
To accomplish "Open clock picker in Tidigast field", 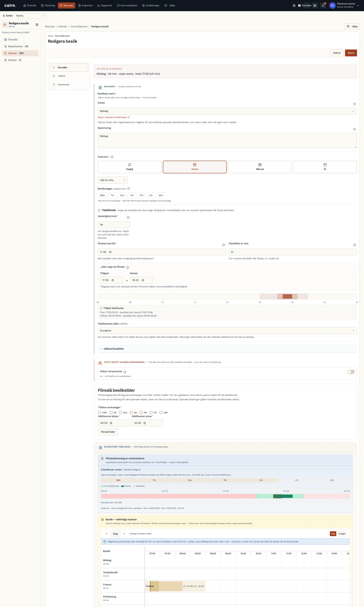I will tap(113, 280).
